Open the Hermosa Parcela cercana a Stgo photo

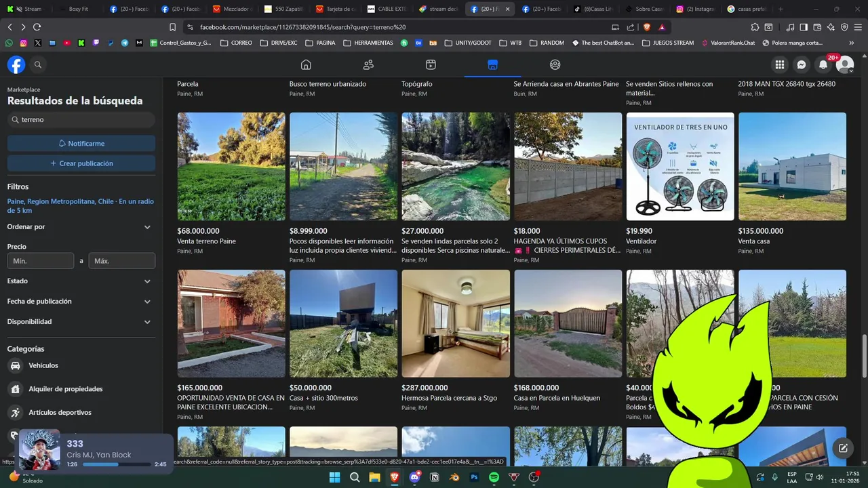456,324
